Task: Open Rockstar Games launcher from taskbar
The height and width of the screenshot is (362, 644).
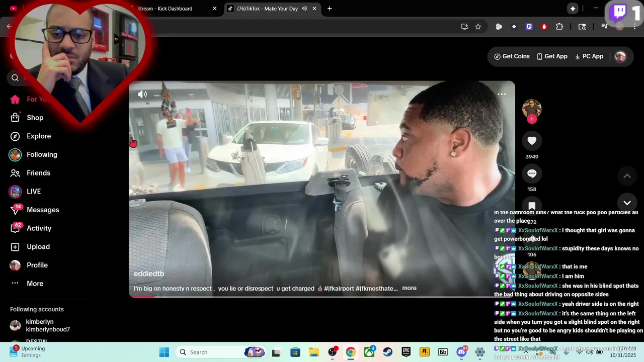Action: [425, 352]
